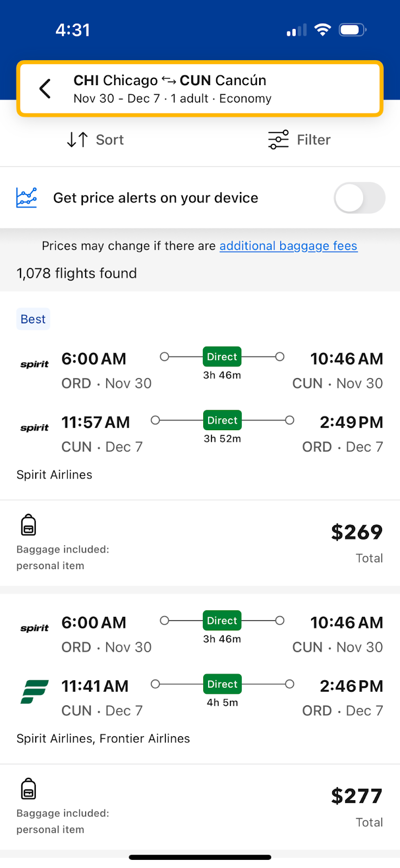Image resolution: width=400 pixels, height=868 pixels.
Task: Tap the Wi-Fi icon in status bar
Action: 322,30
